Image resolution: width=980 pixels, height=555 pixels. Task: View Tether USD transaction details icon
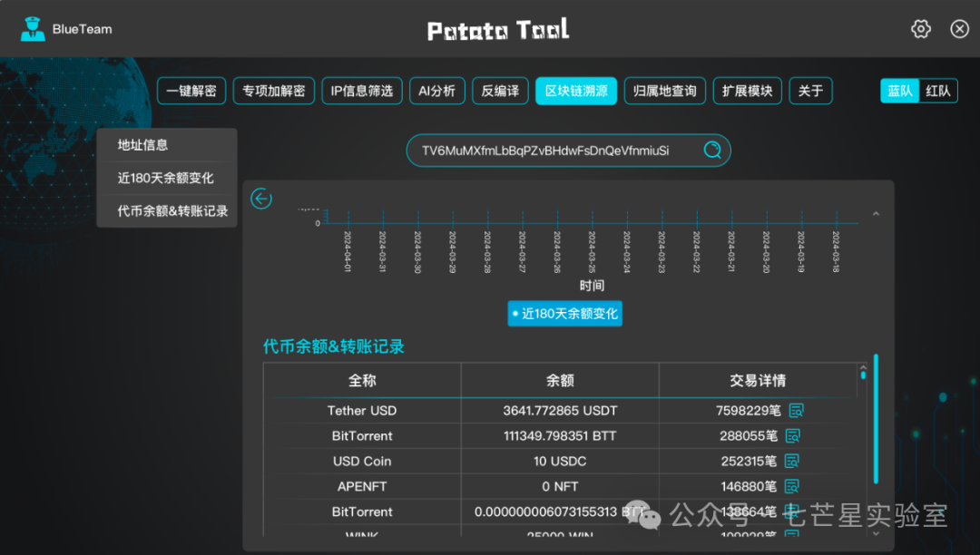pyautogui.click(x=797, y=411)
